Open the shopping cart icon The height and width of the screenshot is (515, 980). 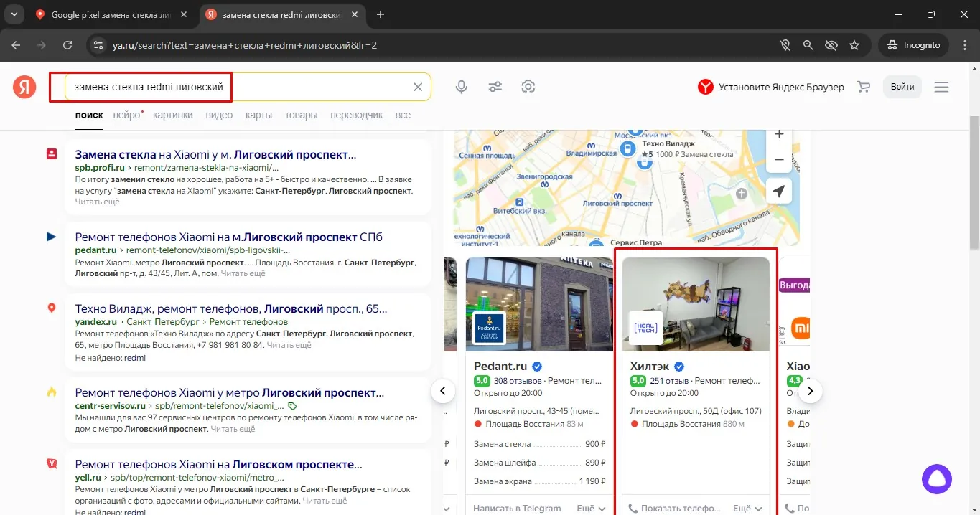[864, 87]
